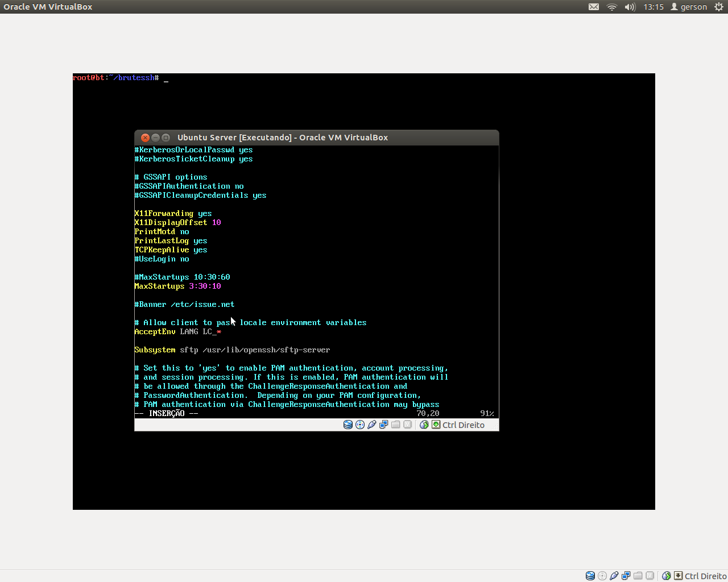Click mouse integration globe in outer status bar
This screenshot has width=728, height=582.
tap(667, 576)
